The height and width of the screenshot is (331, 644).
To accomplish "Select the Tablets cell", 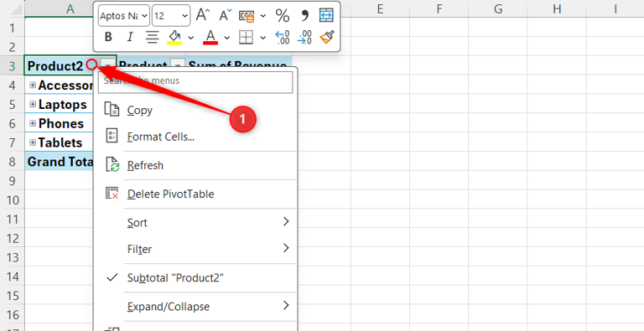I will click(60, 142).
